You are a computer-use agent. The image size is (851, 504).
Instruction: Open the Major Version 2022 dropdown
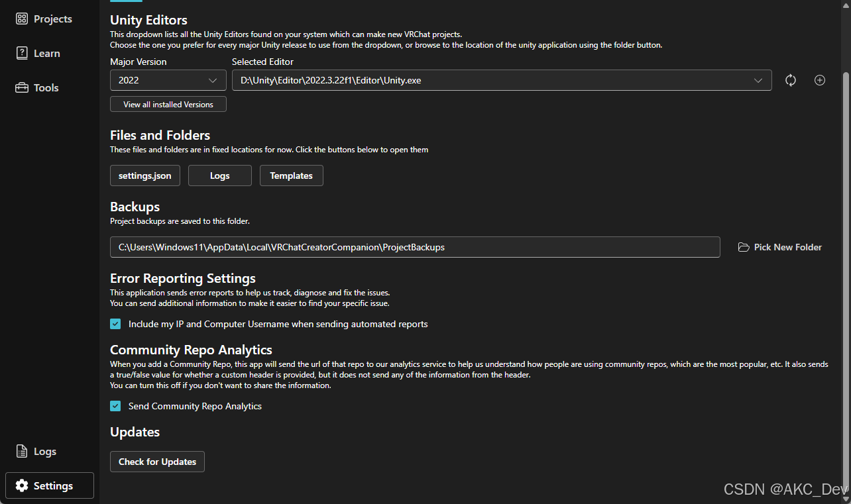[x=168, y=80]
